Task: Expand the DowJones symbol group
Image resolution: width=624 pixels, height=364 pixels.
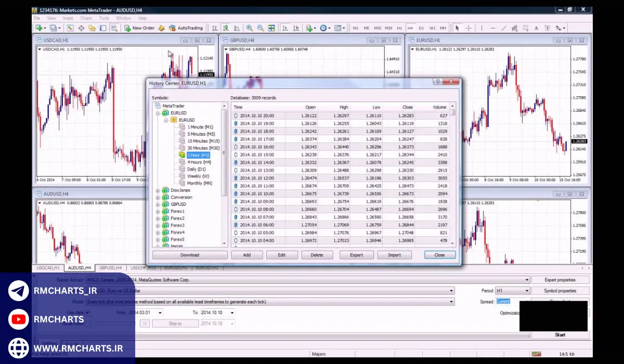Action: (158, 190)
